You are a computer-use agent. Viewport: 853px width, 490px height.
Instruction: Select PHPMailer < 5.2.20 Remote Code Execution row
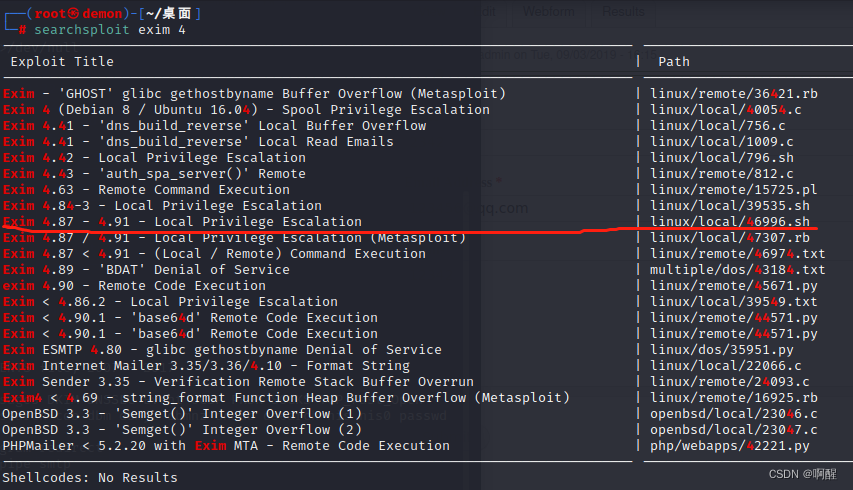click(x=226, y=446)
